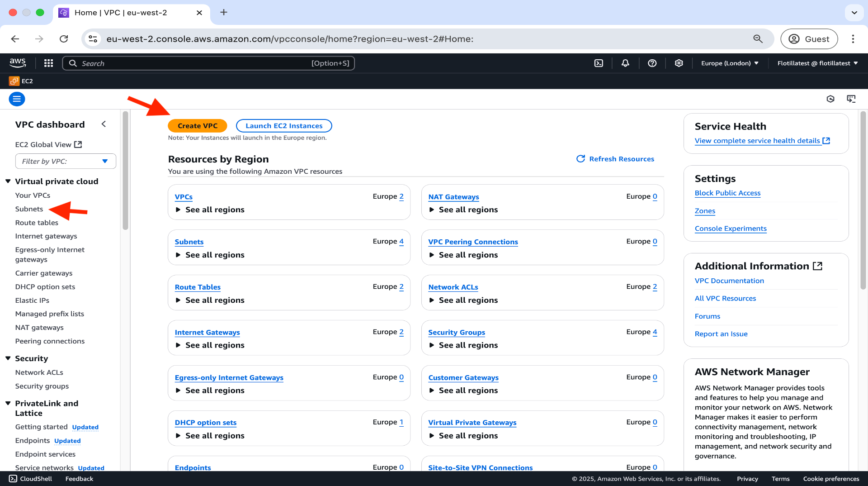
Task: Collapse the Virtual private cloud section
Action: point(8,181)
